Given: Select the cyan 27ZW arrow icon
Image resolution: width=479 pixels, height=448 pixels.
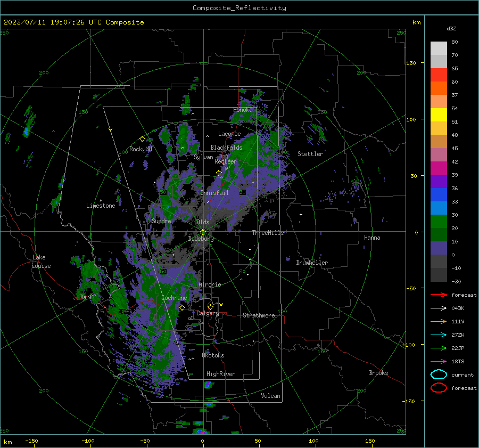Looking at the screenshot, I should 439,335.
